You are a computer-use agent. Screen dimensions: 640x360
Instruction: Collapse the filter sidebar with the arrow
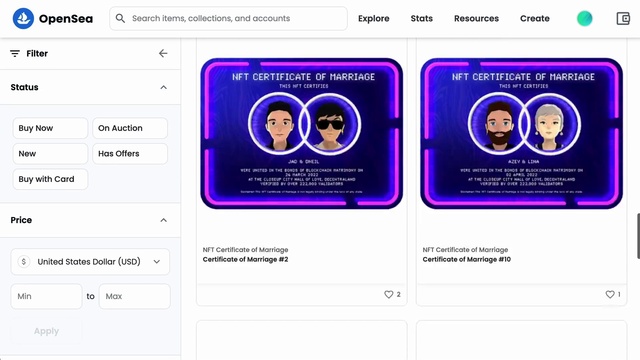coord(163,53)
